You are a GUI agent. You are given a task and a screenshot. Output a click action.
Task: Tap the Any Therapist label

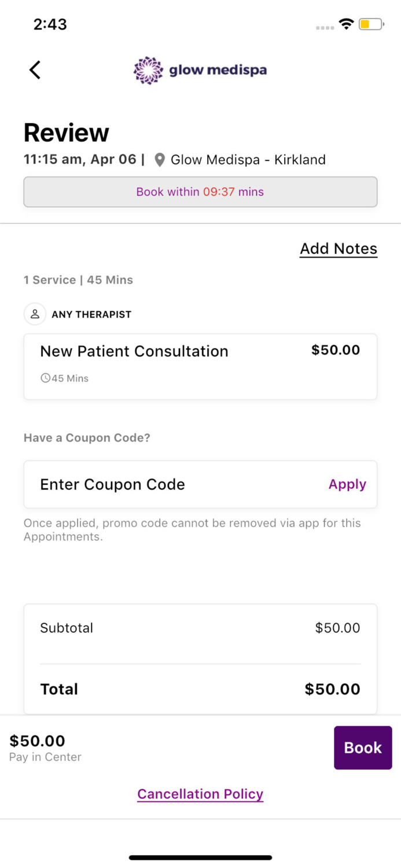point(91,314)
